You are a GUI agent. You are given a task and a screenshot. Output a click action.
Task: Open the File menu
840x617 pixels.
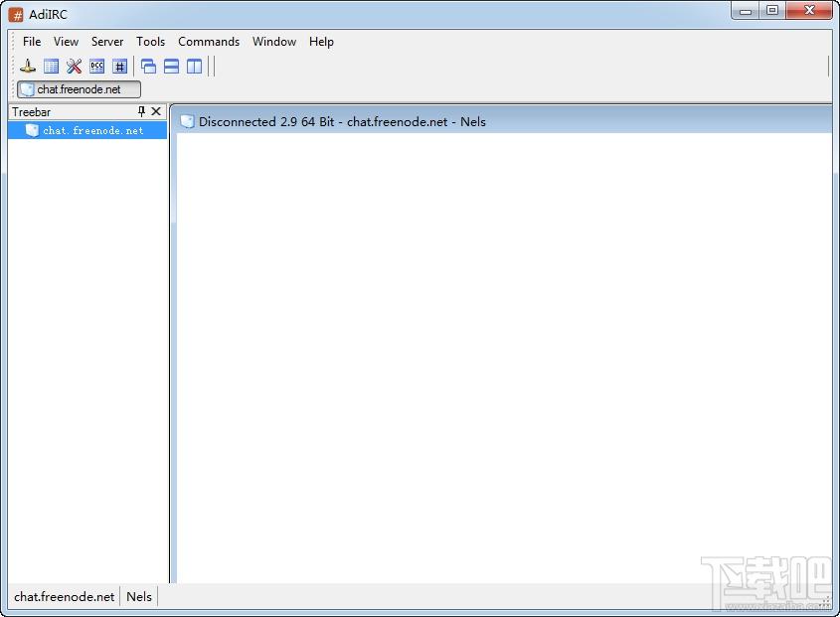(x=32, y=42)
